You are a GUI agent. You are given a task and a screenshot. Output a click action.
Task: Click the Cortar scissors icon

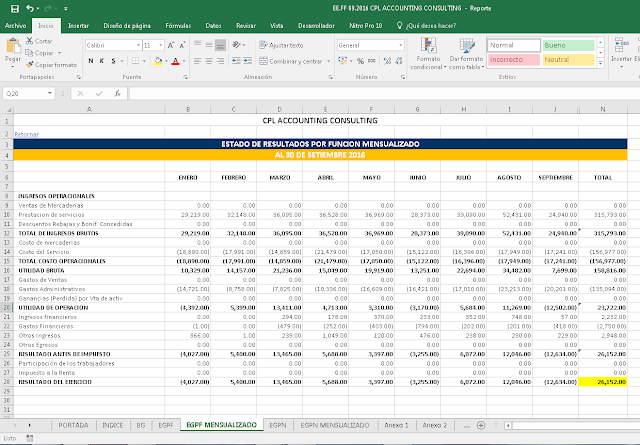coord(30,41)
